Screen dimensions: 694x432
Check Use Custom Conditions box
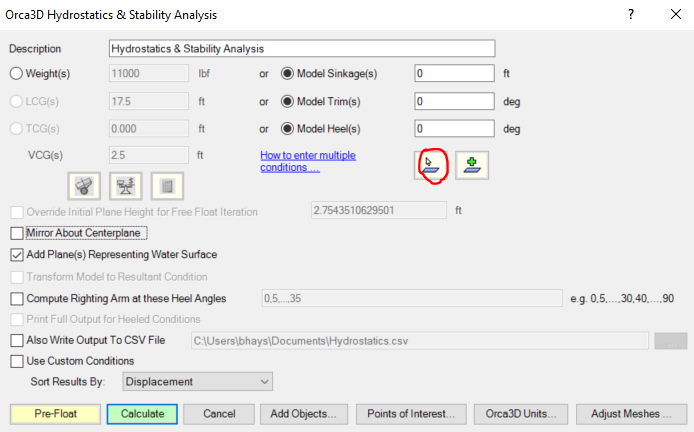pyautogui.click(x=17, y=361)
